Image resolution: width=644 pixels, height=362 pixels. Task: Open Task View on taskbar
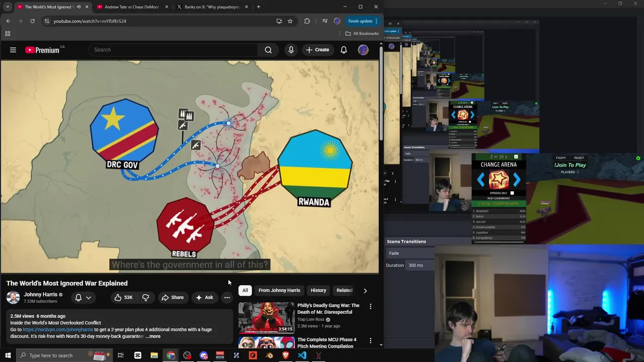click(x=121, y=355)
